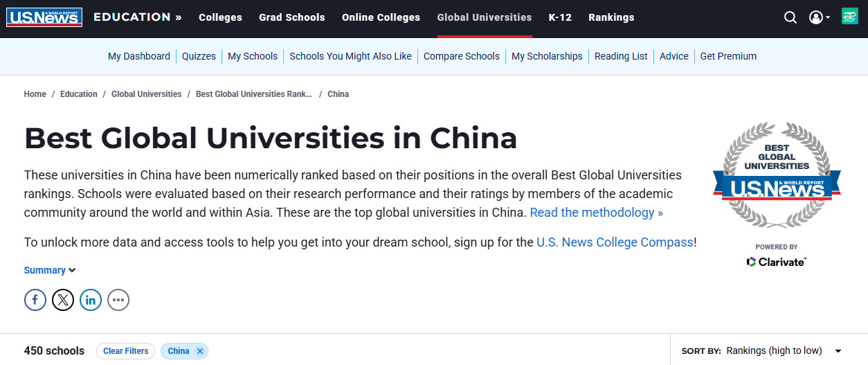Click the Clear Filters button

pyautogui.click(x=125, y=351)
